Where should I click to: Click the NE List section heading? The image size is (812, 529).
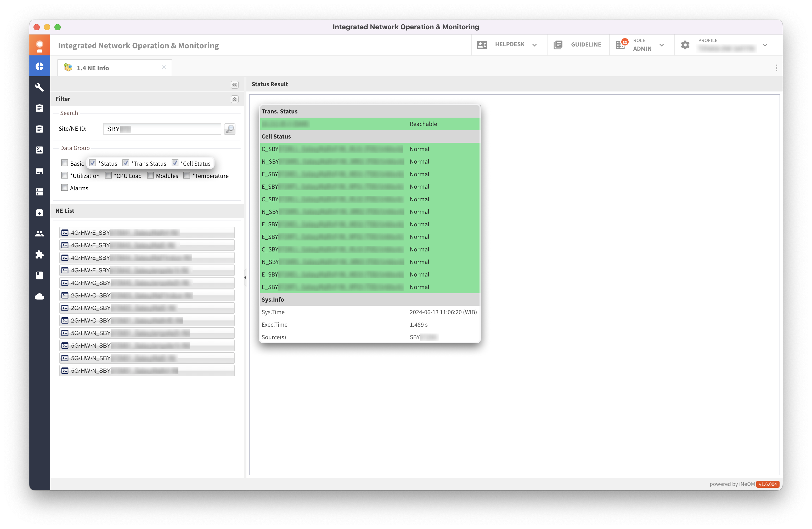(x=65, y=211)
